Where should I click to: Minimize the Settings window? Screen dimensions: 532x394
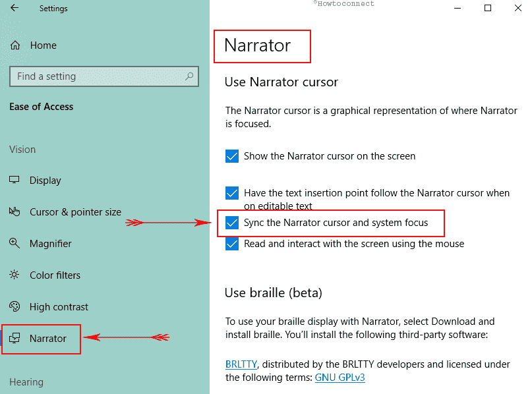(458, 8)
